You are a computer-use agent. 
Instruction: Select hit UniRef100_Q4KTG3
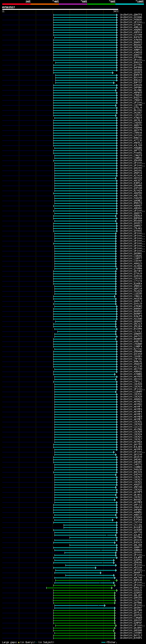click(131, 337)
